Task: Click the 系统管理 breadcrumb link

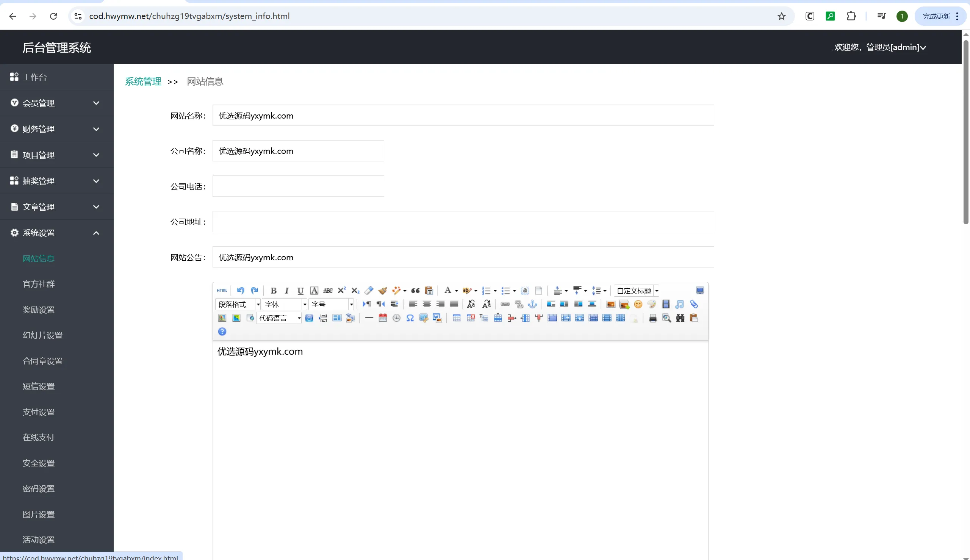Action: coord(143,81)
